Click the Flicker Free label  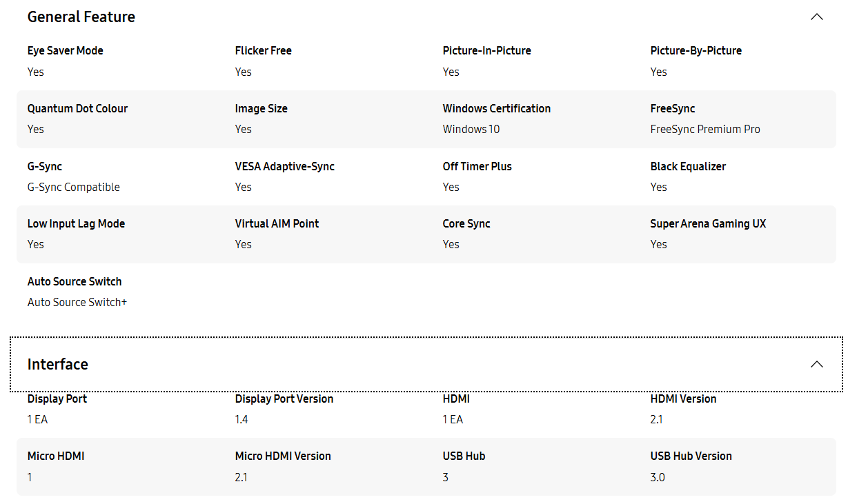tap(263, 51)
